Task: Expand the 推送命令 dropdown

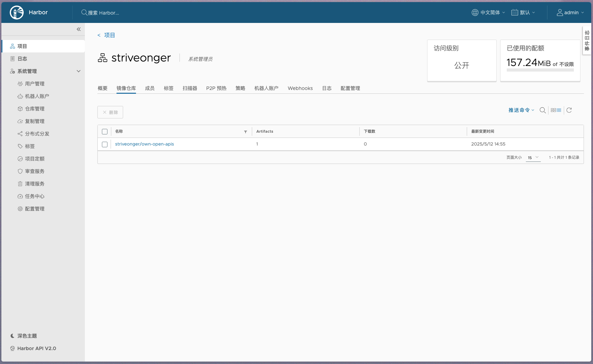Action: 521,110
